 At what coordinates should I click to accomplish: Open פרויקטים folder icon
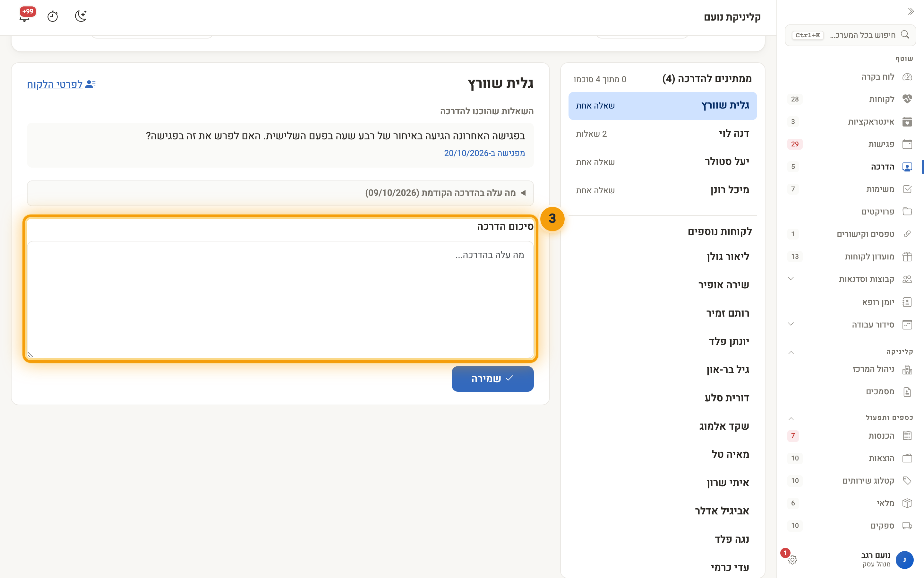pyautogui.click(x=907, y=212)
